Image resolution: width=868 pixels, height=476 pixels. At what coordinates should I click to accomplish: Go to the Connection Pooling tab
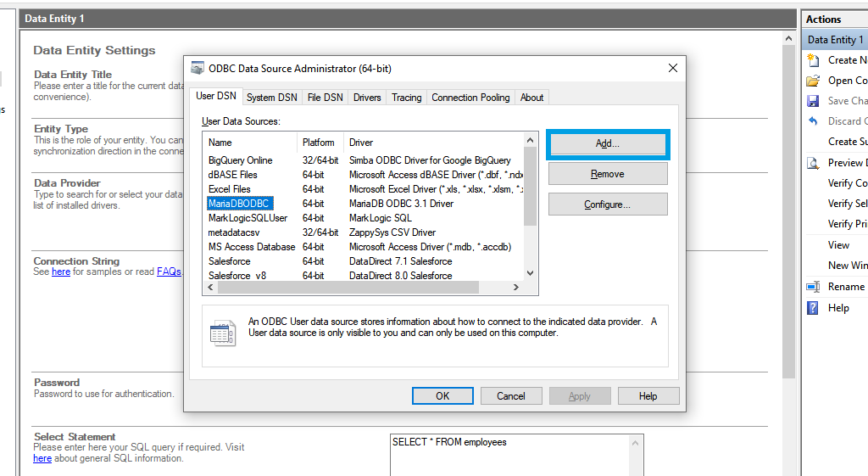point(470,98)
